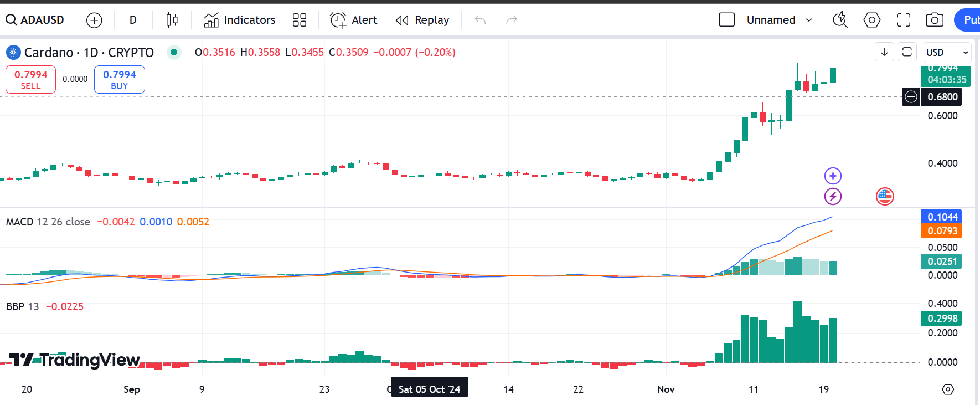Take a chart snapshot with camera icon
Viewport: 980px width, 405px height.
coord(935,20)
